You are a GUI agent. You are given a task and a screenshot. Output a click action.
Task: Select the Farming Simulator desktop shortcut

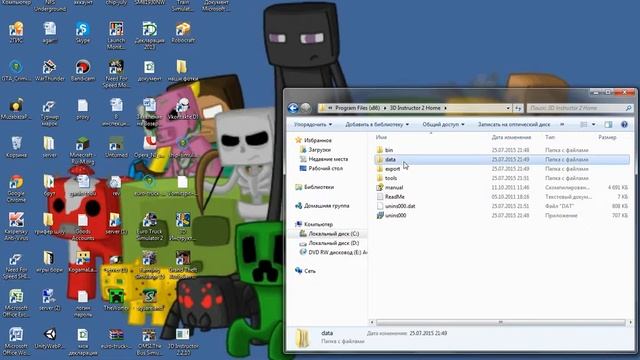pos(149,264)
